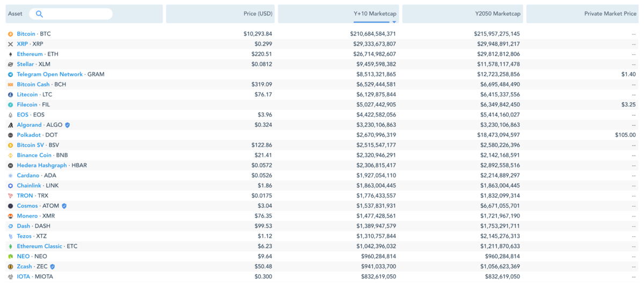Focus the asset search input field
The image size is (644, 291).
click(x=71, y=14)
